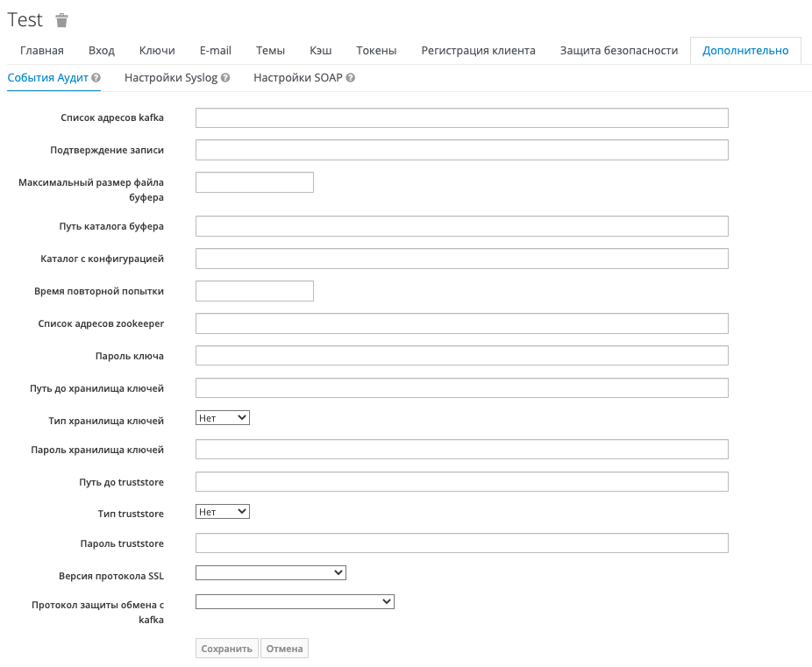
Task: Expand the Тип truststore dropdown
Action: tap(223, 512)
